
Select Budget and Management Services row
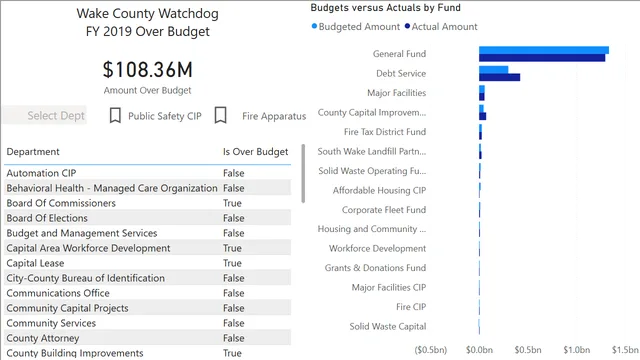tap(147, 233)
